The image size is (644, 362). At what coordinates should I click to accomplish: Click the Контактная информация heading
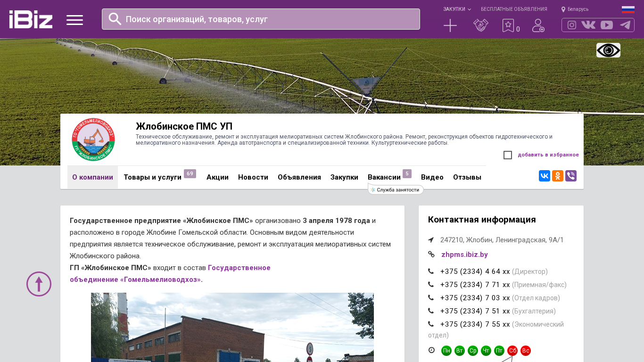[482, 220]
